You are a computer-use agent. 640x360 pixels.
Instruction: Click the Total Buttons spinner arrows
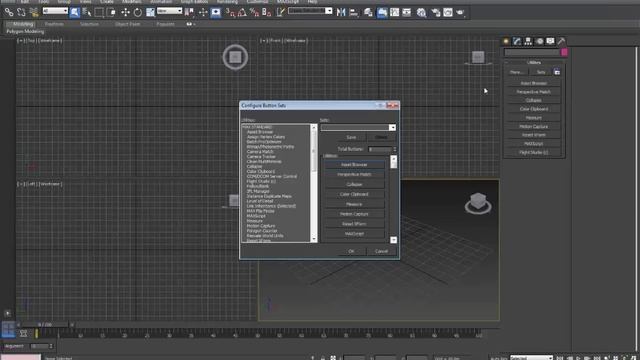[395, 149]
